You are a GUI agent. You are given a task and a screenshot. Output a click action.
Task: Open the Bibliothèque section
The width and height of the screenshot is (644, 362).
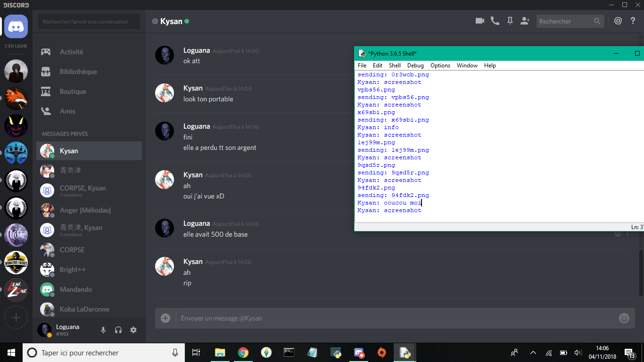89,72
